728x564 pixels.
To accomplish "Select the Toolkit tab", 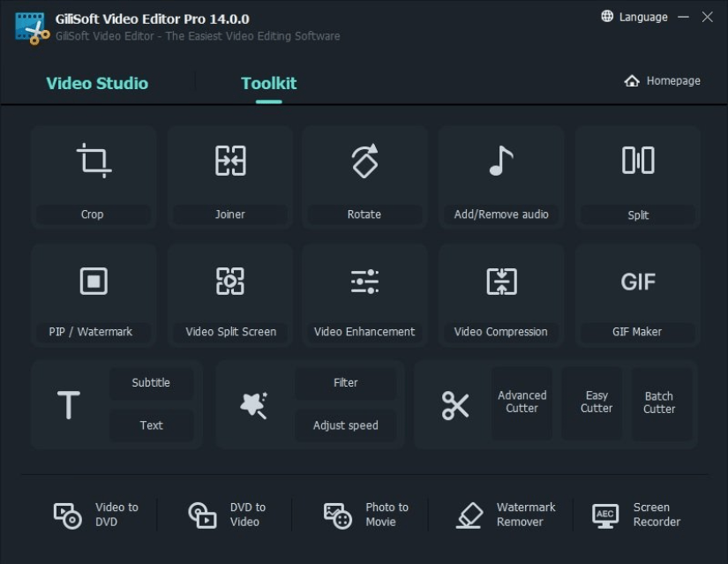I will (269, 84).
